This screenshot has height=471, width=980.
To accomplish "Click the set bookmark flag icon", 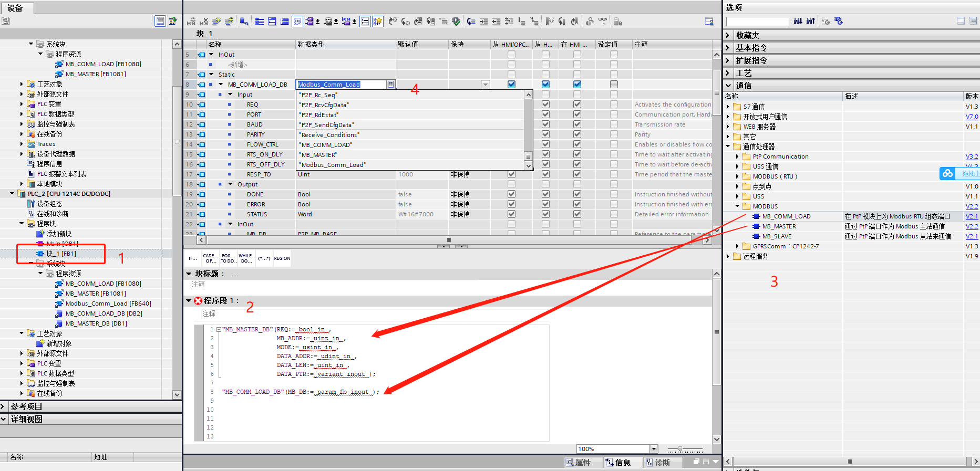I will click(x=549, y=22).
